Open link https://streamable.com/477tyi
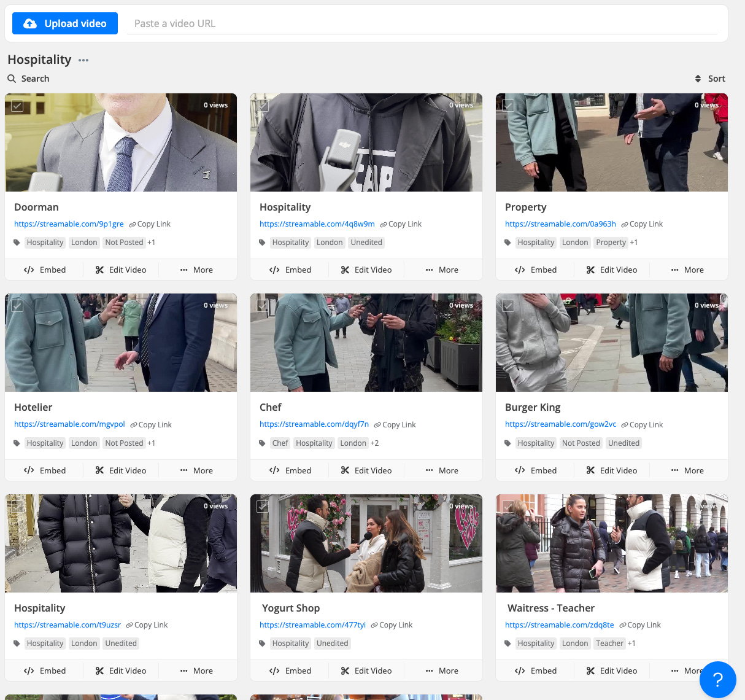 [312, 625]
